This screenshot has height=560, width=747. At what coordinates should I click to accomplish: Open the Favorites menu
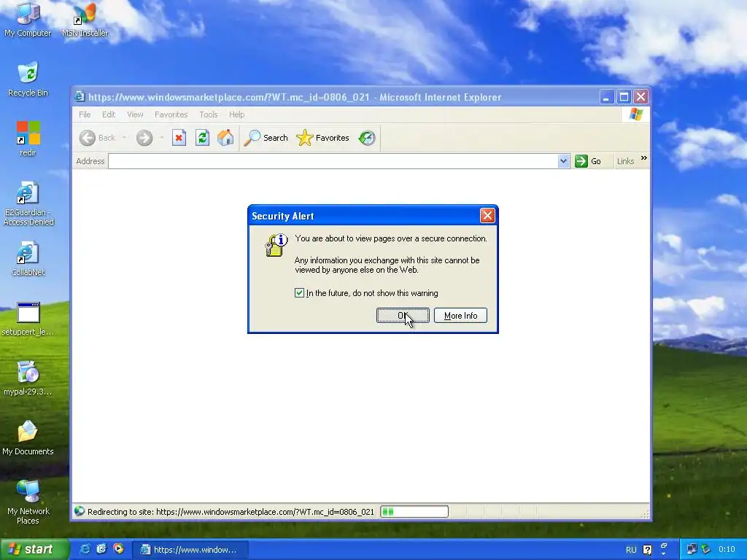click(x=171, y=114)
